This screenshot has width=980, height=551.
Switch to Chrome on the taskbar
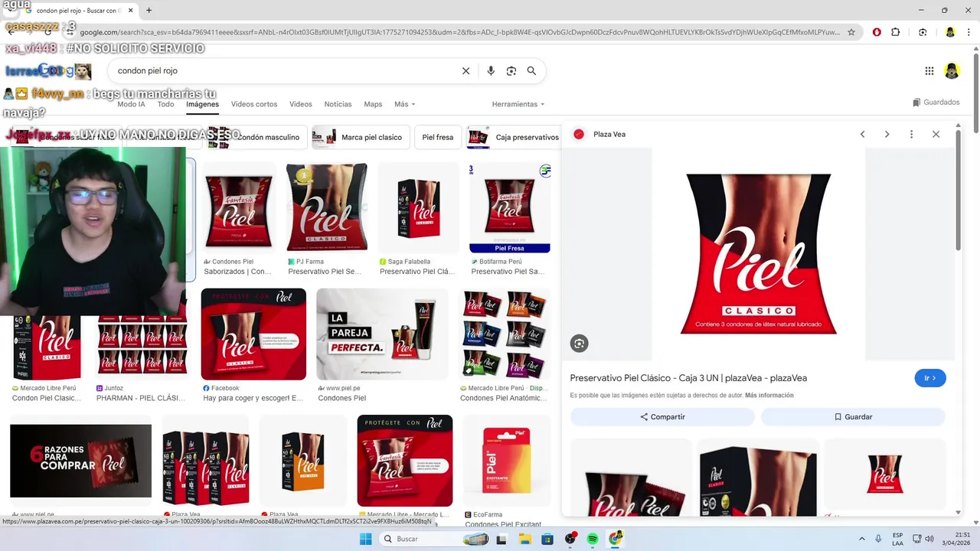click(x=616, y=539)
